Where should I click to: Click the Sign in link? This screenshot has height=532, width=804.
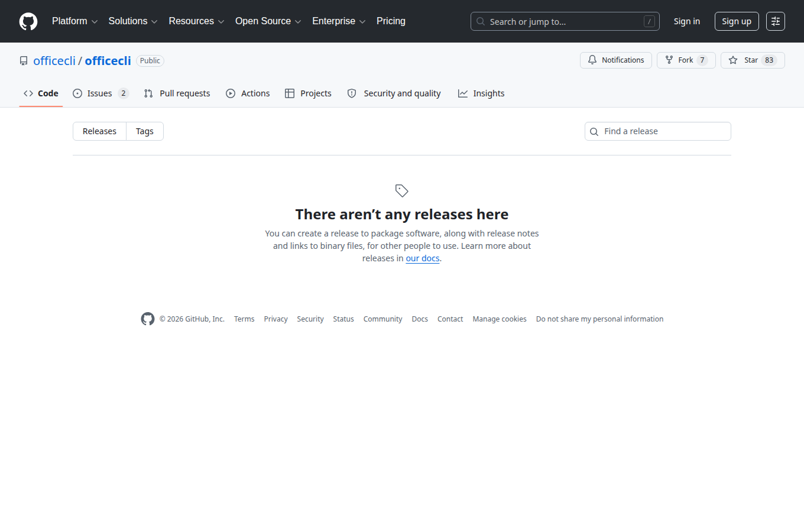tap(686, 21)
